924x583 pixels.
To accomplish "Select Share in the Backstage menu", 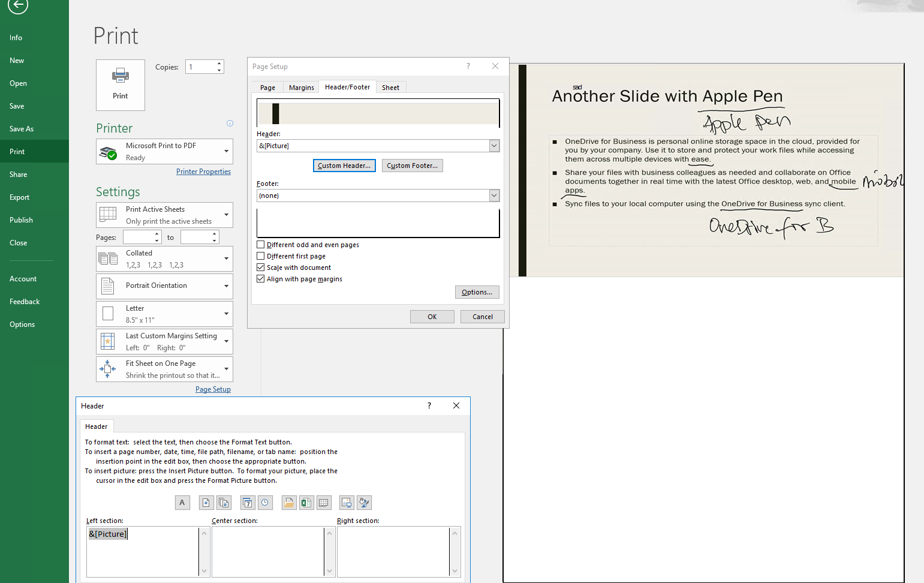I will pyautogui.click(x=34, y=175).
